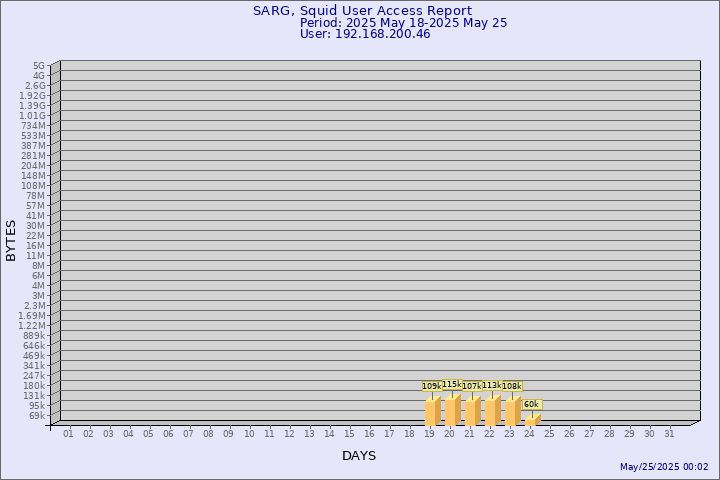Viewport: 720px width, 480px height.
Task: Click the bar for day 20
Action: click(x=452, y=410)
